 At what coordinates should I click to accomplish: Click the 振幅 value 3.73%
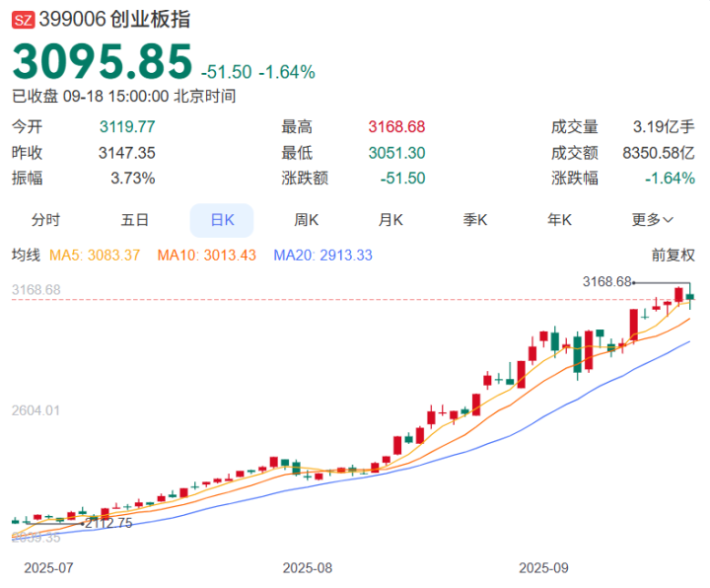coord(133,178)
